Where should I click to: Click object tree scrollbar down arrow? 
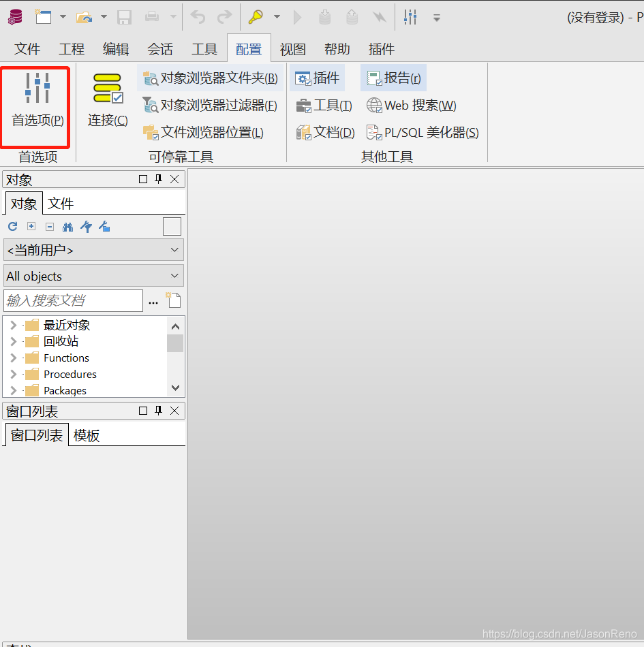pos(175,388)
